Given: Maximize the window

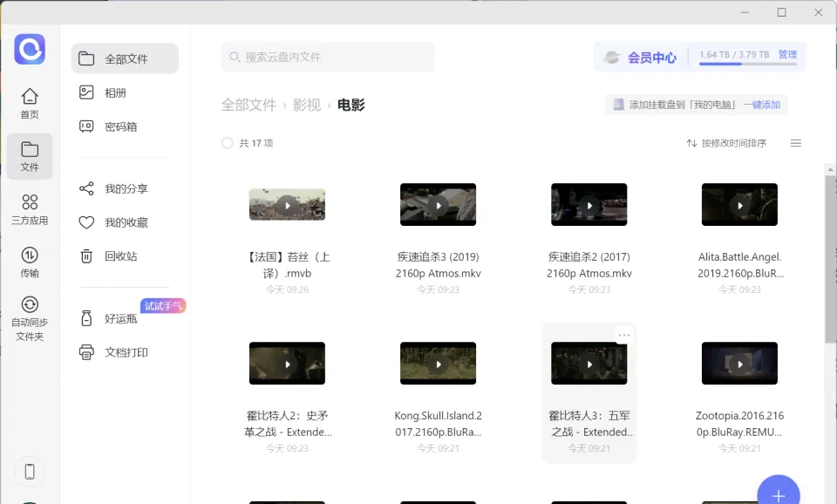Looking at the screenshot, I should [781, 11].
